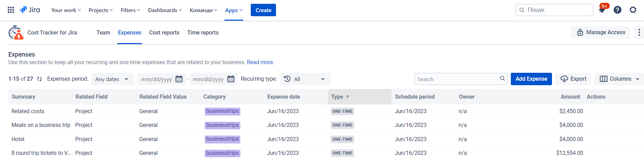Follow the Read more link
This screenshot has height=159, width=644.
point(260,62)
